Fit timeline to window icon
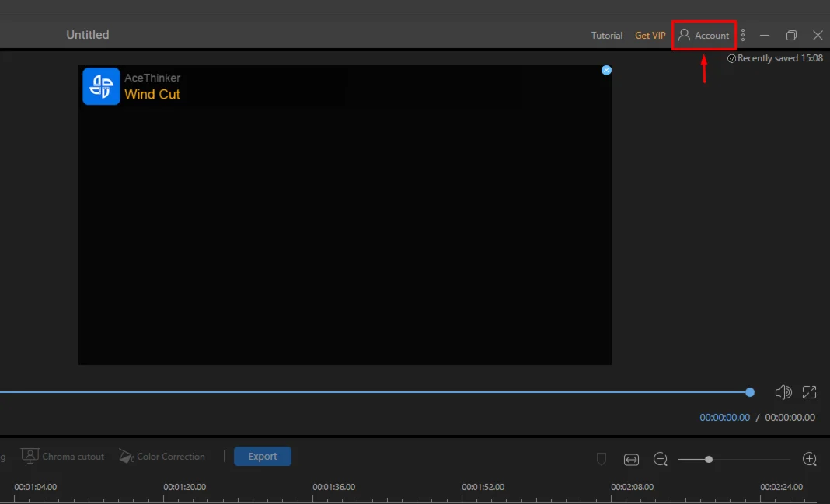 point(631,459)
